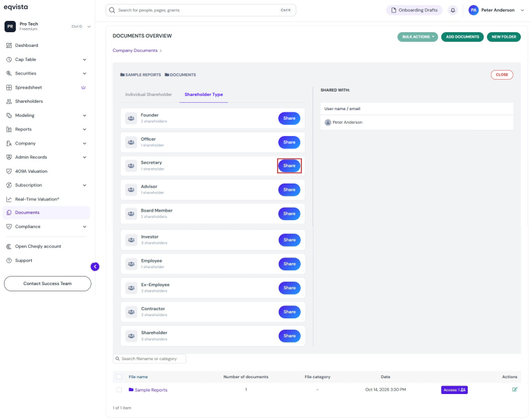The image size is (531, 420).
Task: Share with the Investor shareholder type
Action: pos(290,240)
